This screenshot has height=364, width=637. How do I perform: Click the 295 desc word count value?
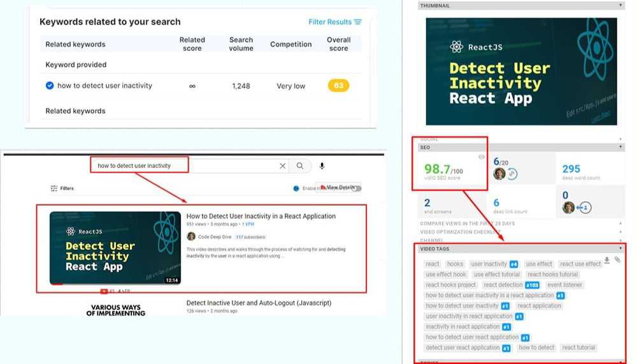(571, 169)
